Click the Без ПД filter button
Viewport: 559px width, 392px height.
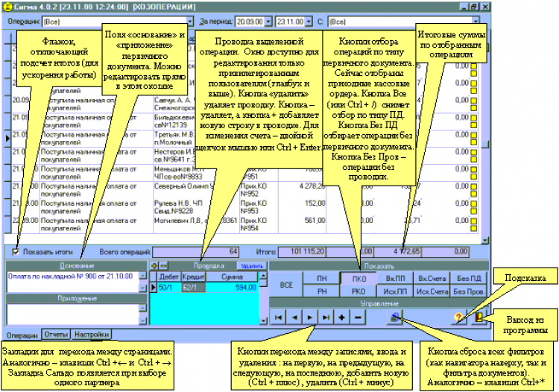click(x=469, y=279)
